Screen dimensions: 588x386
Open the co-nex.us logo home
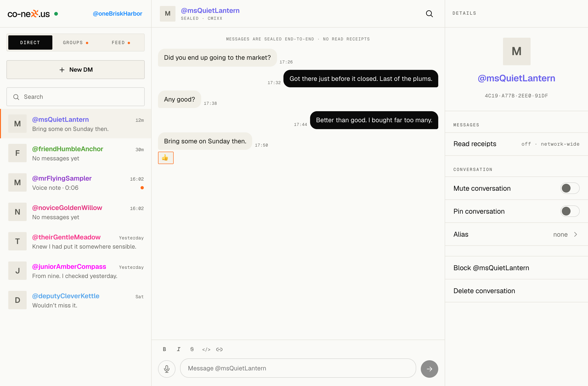[x=28, y=14]
